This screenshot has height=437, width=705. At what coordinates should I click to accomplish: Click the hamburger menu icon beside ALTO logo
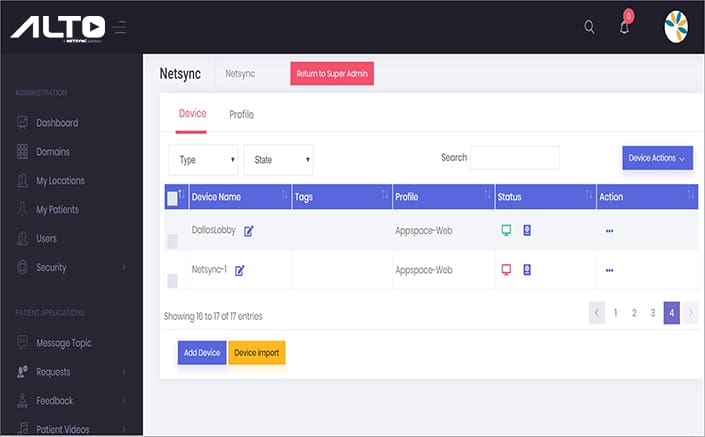click(120, 27)
